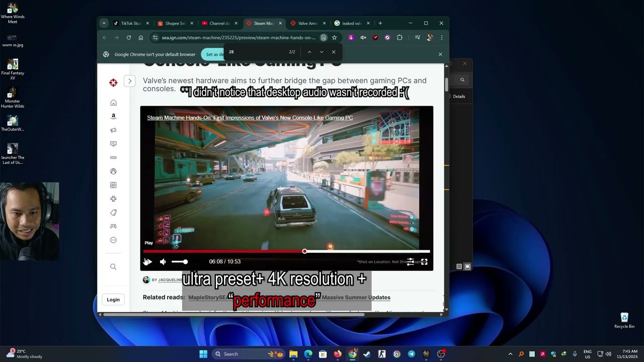The image size is (644, 362).
Task: Open the deals tag icon in sidebar
Action: click(x=113, y=213)
